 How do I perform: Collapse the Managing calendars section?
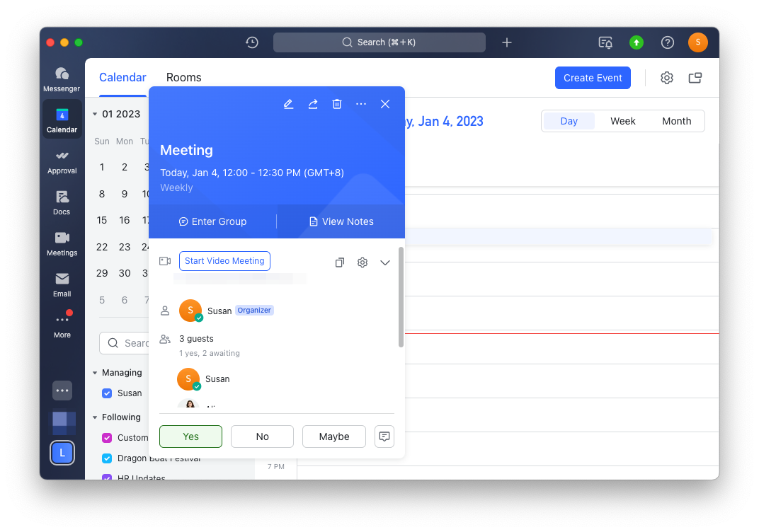click(x=95, y=373)
